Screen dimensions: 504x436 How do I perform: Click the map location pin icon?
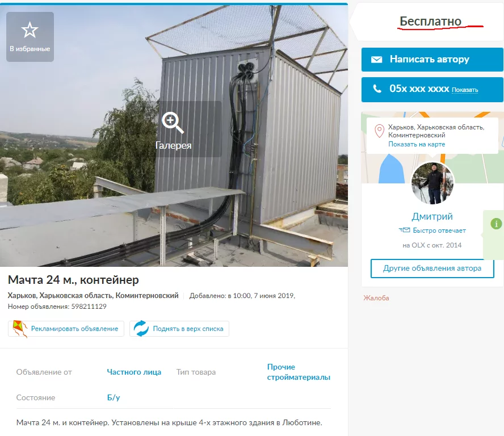379,131
